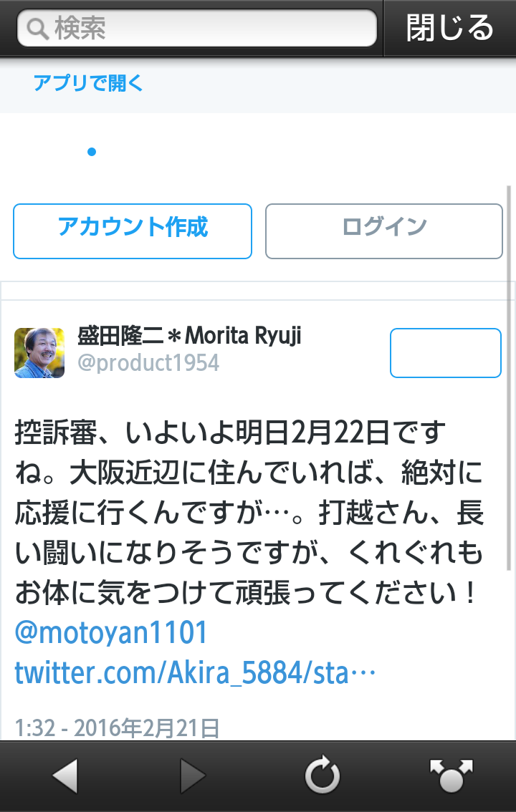Go forward with the right arrow icon

pyautogui.click(x=193, y=775)
